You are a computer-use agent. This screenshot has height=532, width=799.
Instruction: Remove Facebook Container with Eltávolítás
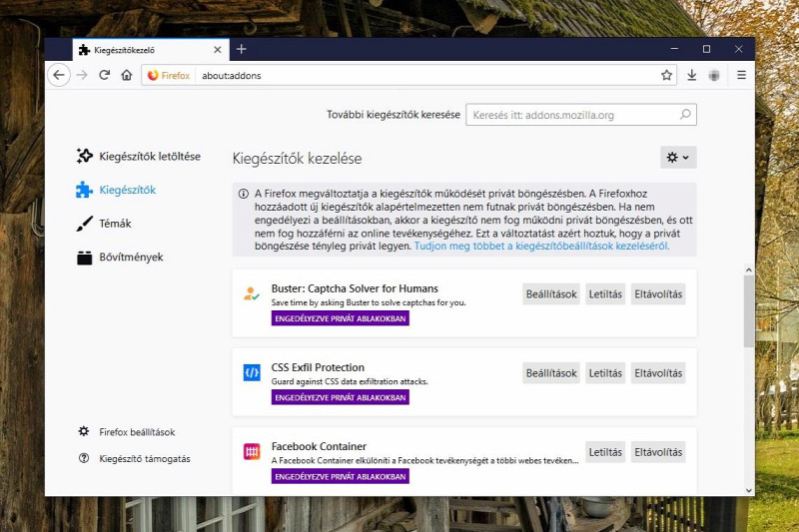pyautogui.click(x=658, y=452)
